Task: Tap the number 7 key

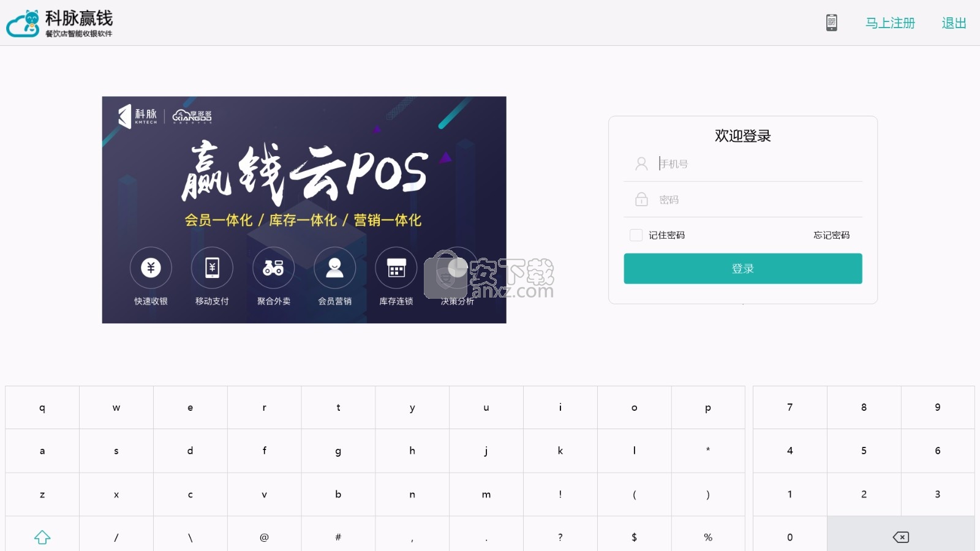Action: (790, 408)
